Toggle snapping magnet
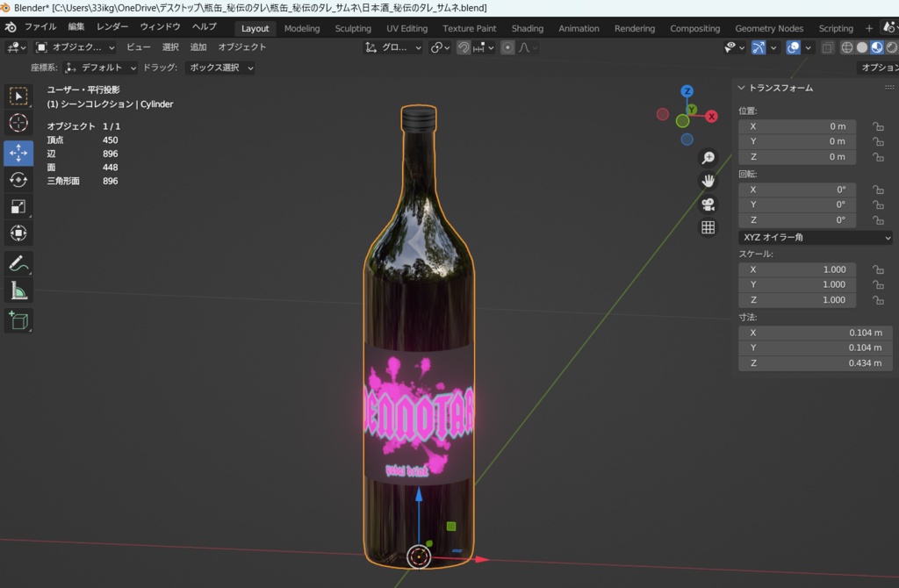The height and width of the screenshot is (588, 899). click(x=464, y=48)
